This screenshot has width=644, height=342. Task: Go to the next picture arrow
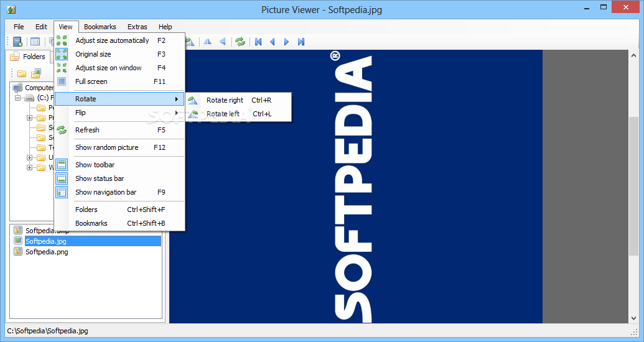click(x=287, y=42)
